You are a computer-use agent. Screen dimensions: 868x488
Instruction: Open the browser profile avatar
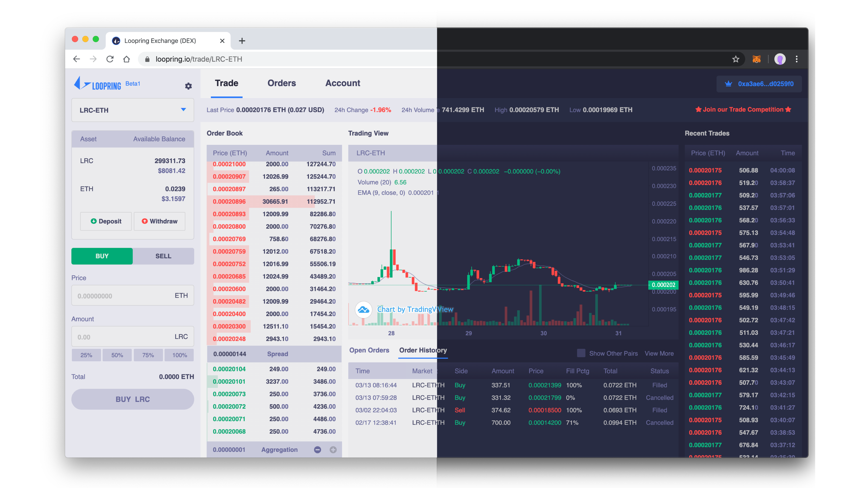[x=780, y=59]
